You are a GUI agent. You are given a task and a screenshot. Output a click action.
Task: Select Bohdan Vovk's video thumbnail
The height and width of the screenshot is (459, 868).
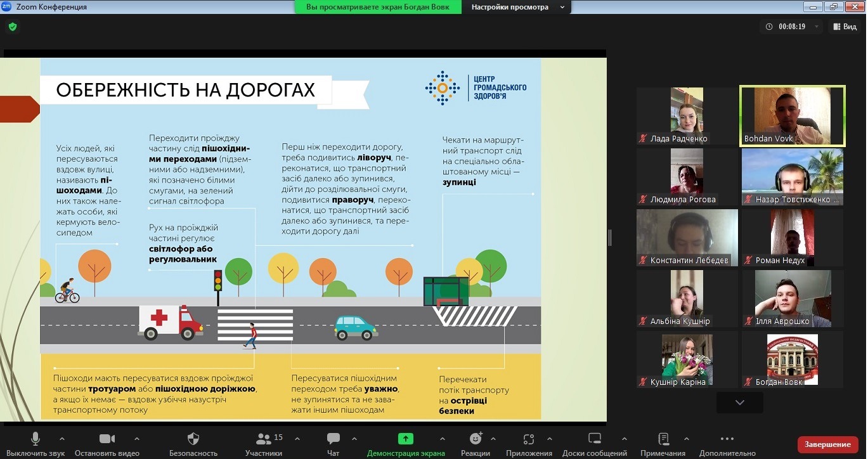tap(792, 116)
